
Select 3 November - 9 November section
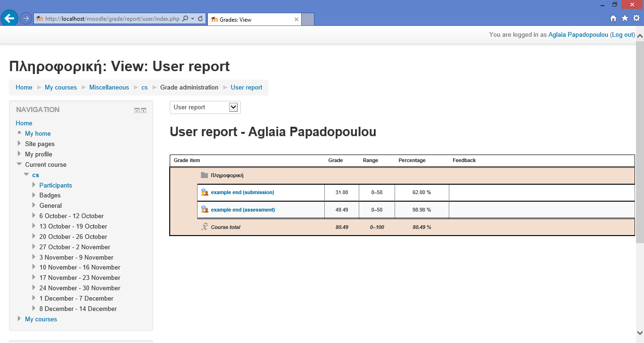tap(76, 257)
